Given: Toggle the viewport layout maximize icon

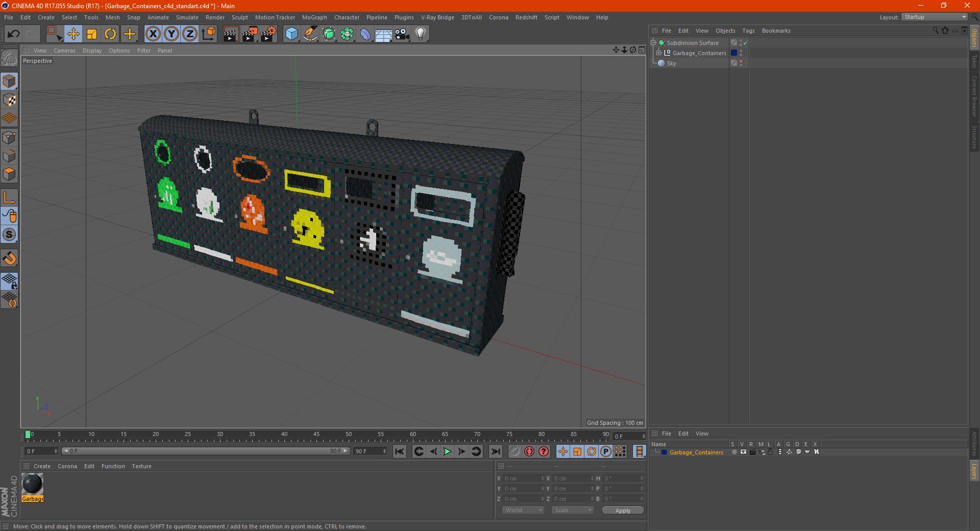Looking at the screenshot, I should click(x=642, y=50).
